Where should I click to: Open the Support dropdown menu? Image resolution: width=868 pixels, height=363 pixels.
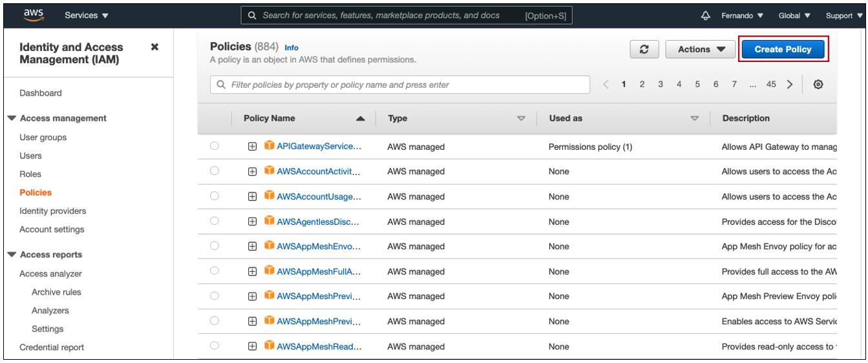coord(844,16)
